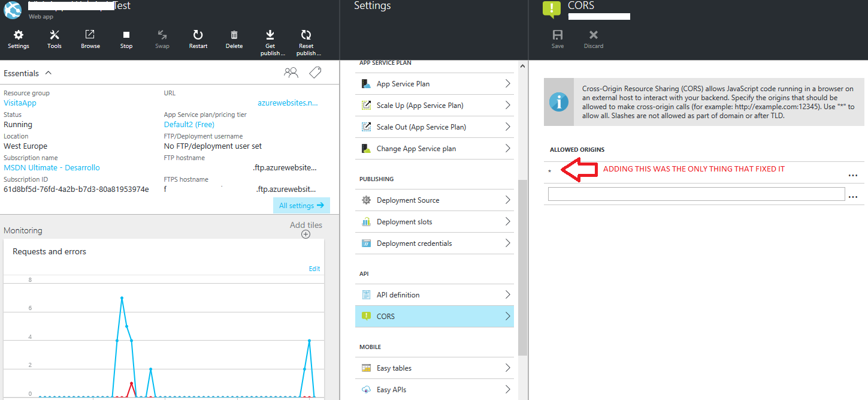Viewport: 868px width, 400px height.
Task: Click the CORS blade header icon
Action: pos(552,8)
